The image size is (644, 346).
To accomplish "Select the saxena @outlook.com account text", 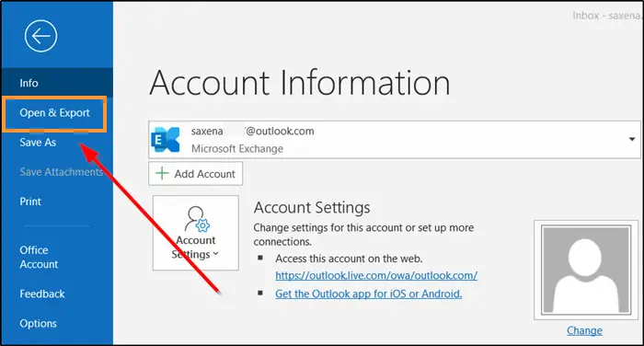I will point(253,131).
